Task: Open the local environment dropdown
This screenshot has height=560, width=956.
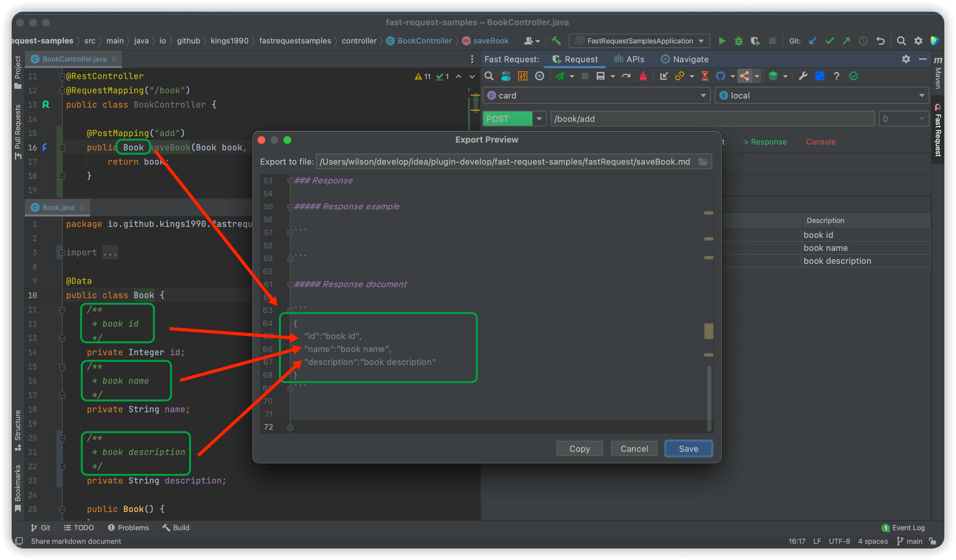Action: [922, 96]
